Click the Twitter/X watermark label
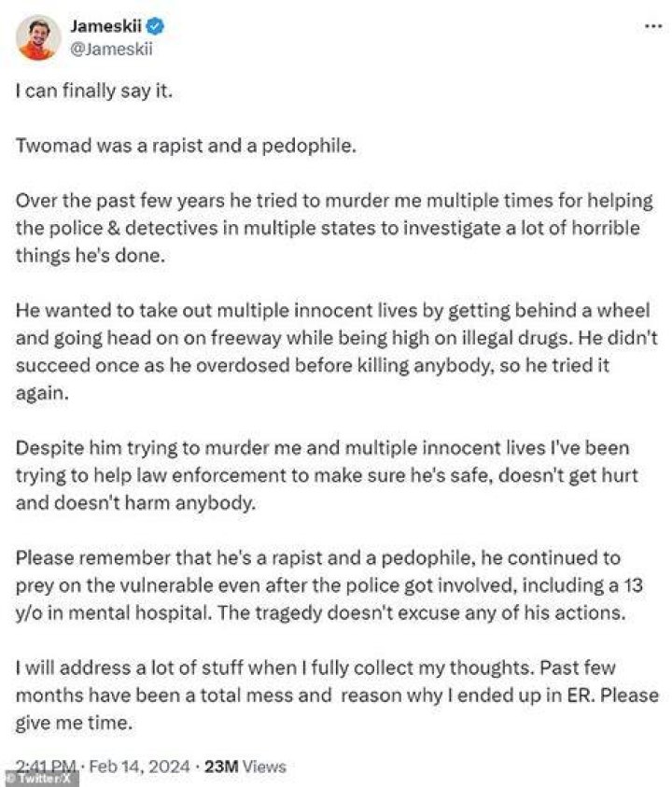 (x=39, y=779)
